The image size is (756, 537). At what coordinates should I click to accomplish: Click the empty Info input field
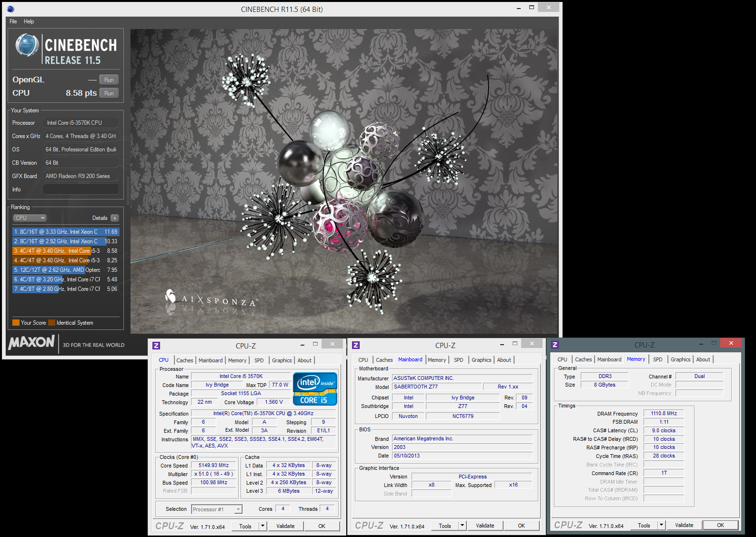pyautogui.click(x=81, y=189)
